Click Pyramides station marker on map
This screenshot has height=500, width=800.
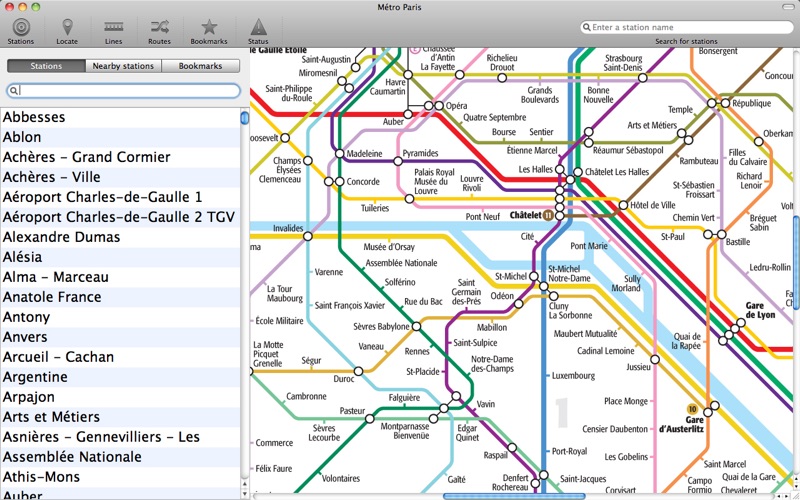point(398,161)
